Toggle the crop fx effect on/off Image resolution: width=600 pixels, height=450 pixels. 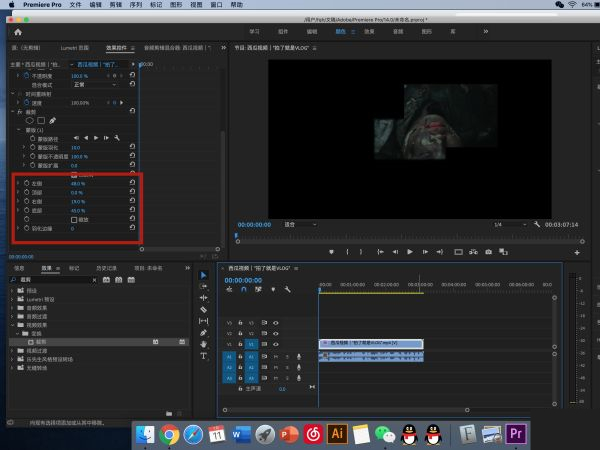click(x=20, y=112)
